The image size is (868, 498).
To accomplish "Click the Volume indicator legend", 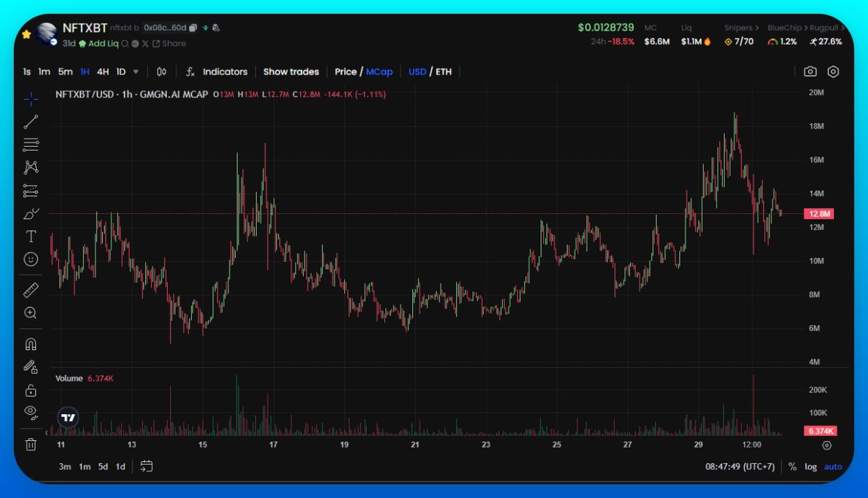I will [69, 378].
